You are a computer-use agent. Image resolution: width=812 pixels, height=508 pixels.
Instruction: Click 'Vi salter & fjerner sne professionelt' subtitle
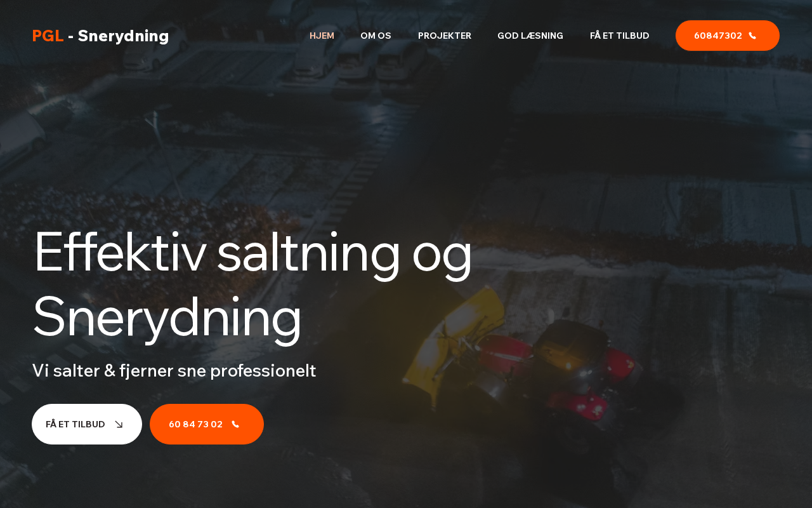(174, 371)
